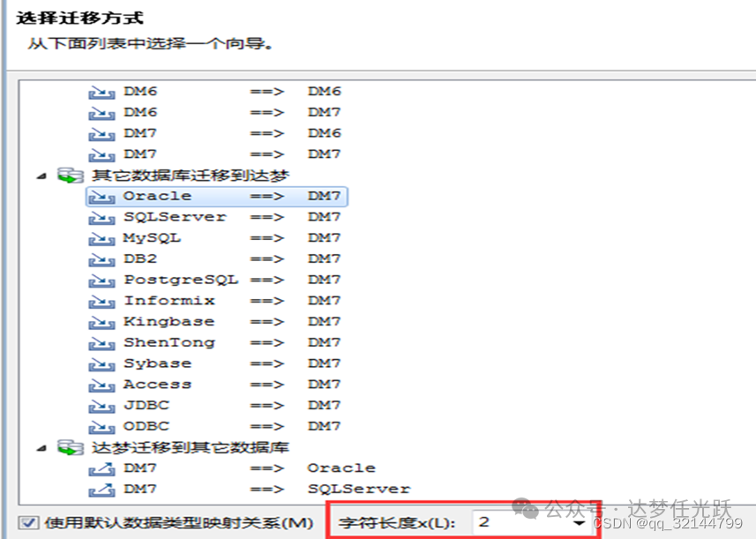Image resolution: width=756 pixels, height=539 pixels.
Task: Select the MySQL source label
Action: tap(152, 238)
